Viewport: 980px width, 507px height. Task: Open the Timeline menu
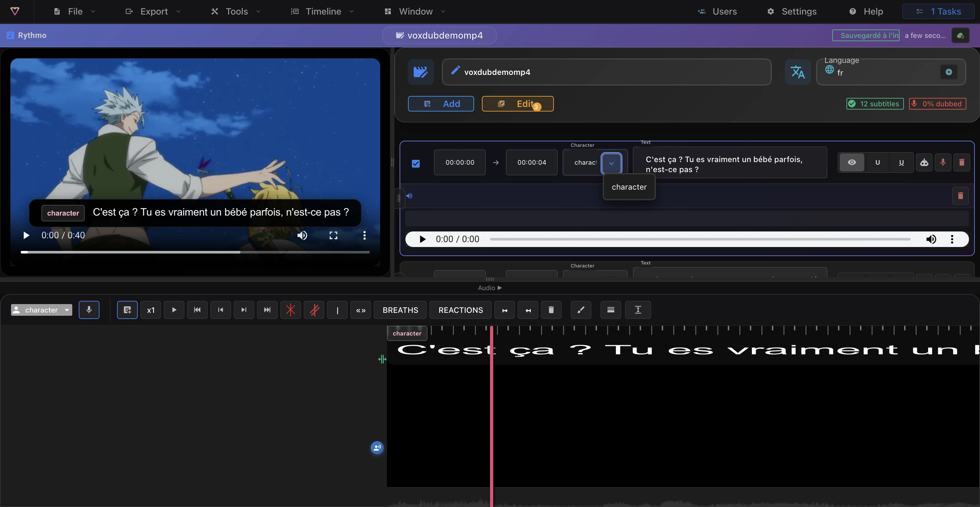[x=322, y=11]
